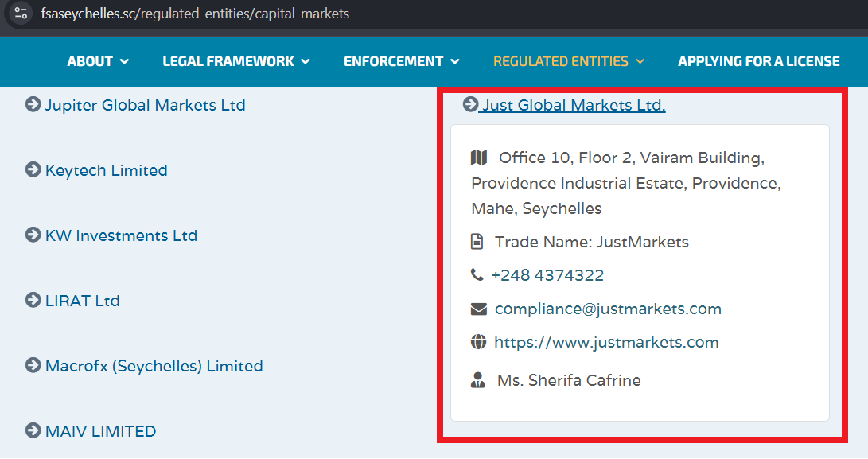
Task: Expand the ABOUT dropdown menu
Action: pyautogui.click(x=98, y=61)
